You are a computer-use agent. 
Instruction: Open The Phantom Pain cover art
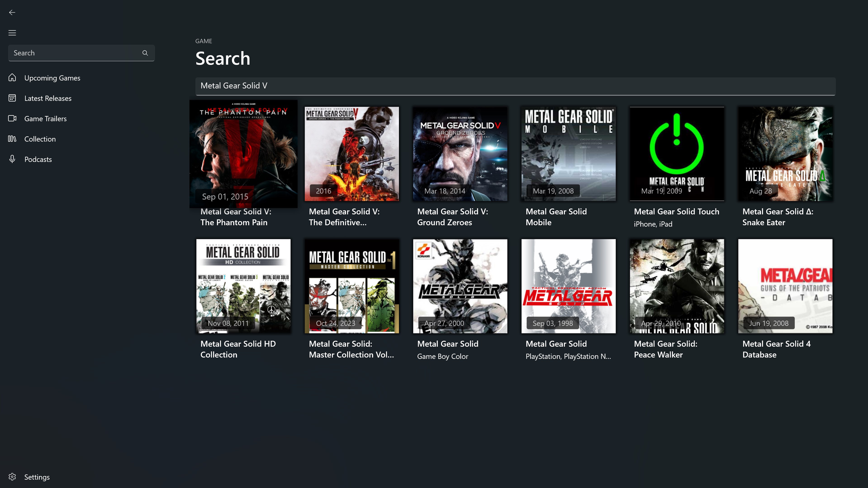point(243,154)
